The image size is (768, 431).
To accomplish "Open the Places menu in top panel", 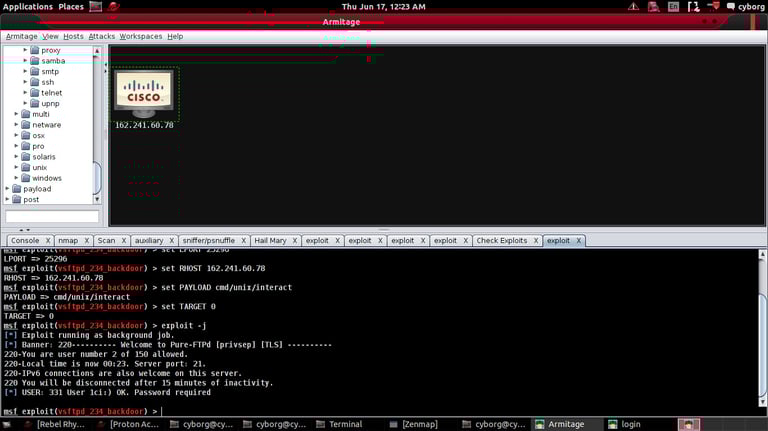I will tap(71, 6).
